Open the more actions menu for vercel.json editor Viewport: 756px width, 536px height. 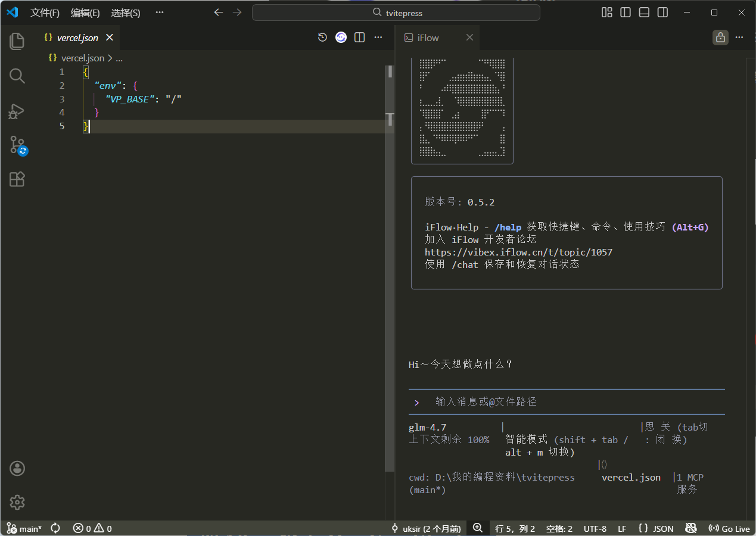[x=378, y=38]
